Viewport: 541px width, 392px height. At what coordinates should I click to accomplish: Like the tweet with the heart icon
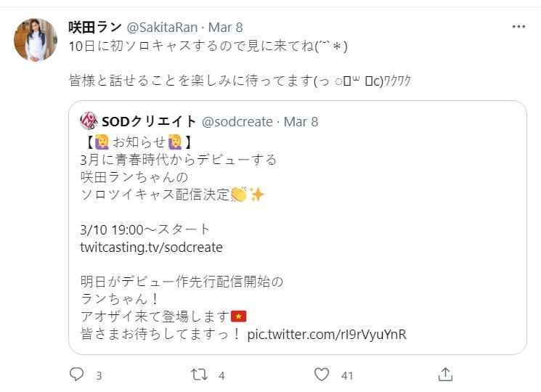click(322, 375)
